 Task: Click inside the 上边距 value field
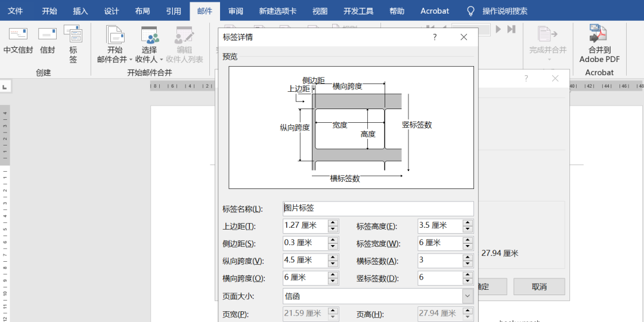click(304, 226)
